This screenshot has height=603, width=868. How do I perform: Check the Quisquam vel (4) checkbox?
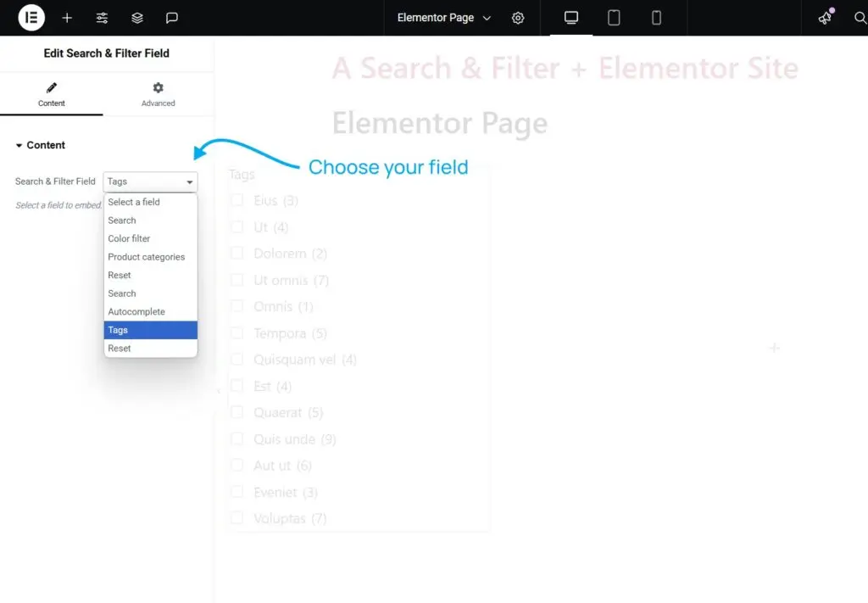pos(237,360)
